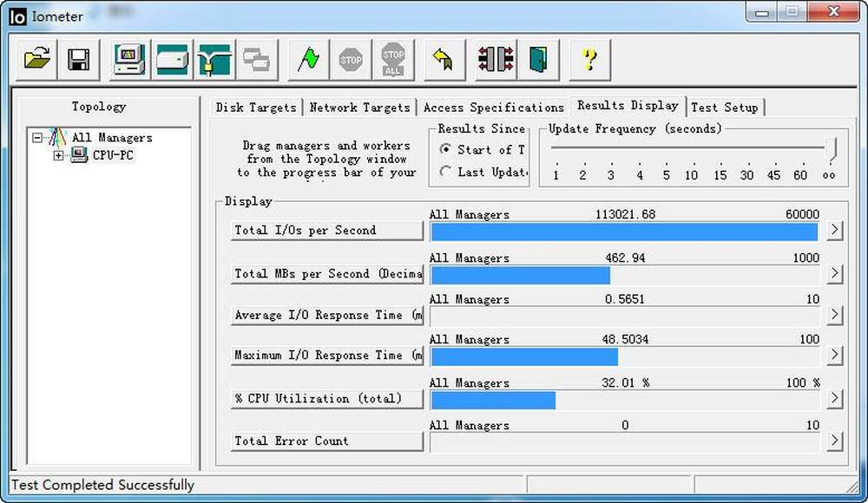Click the Total I/Os per Second progress bar
The width and height of the screenshot is (868, 503).
tap(625, 232)
